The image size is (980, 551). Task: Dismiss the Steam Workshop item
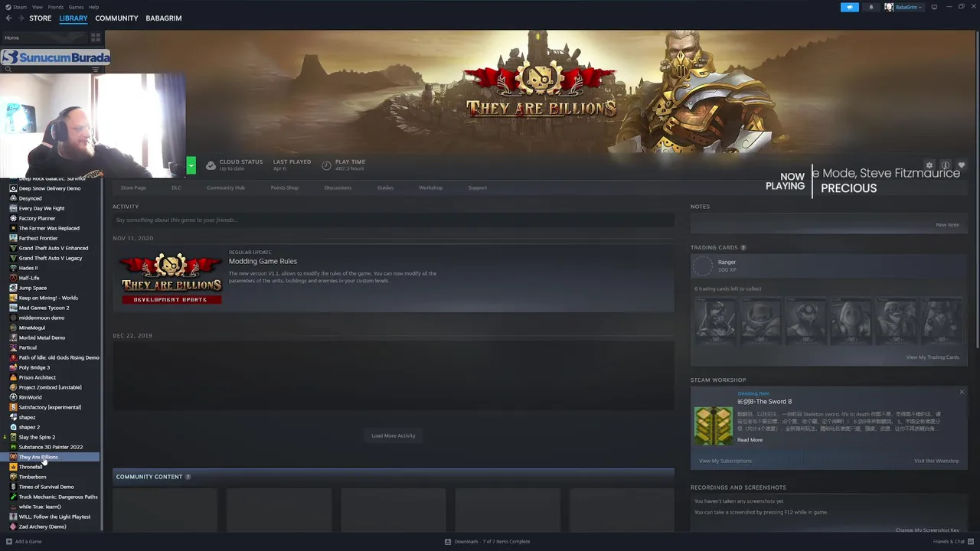pos(962,393)
